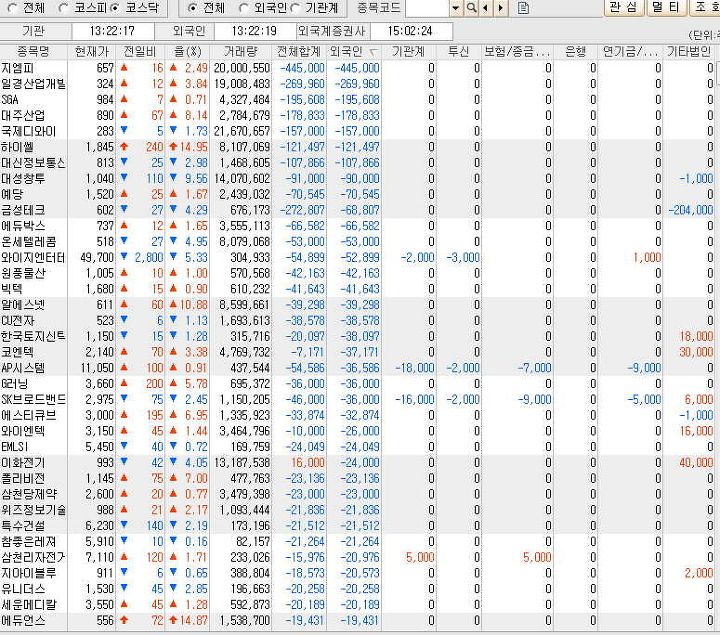
Task: Sort by the 전체합계 column header
Action: click(x=299, y=52)
